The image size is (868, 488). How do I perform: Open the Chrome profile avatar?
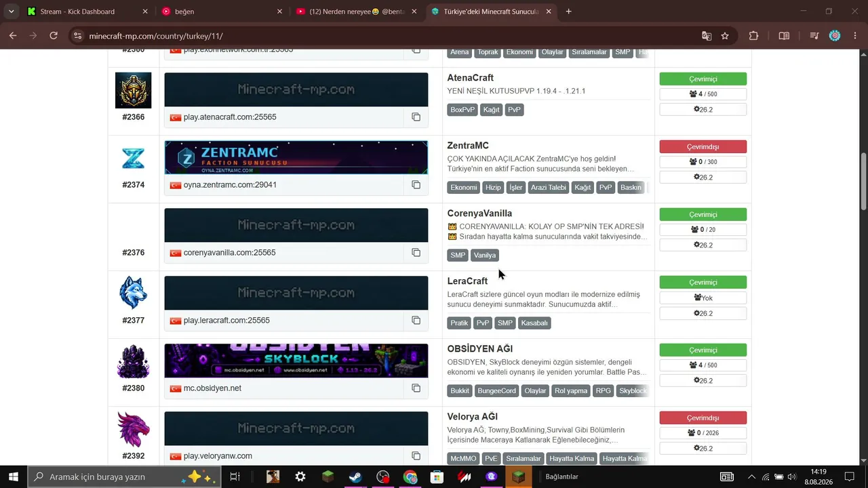pyautogui.click(x=835, y=36)
